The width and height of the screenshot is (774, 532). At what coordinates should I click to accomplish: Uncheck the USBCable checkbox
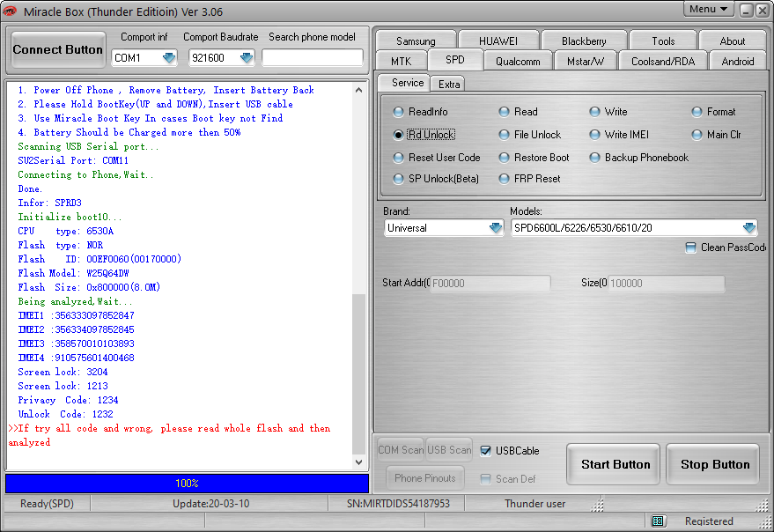pos(486,450)
